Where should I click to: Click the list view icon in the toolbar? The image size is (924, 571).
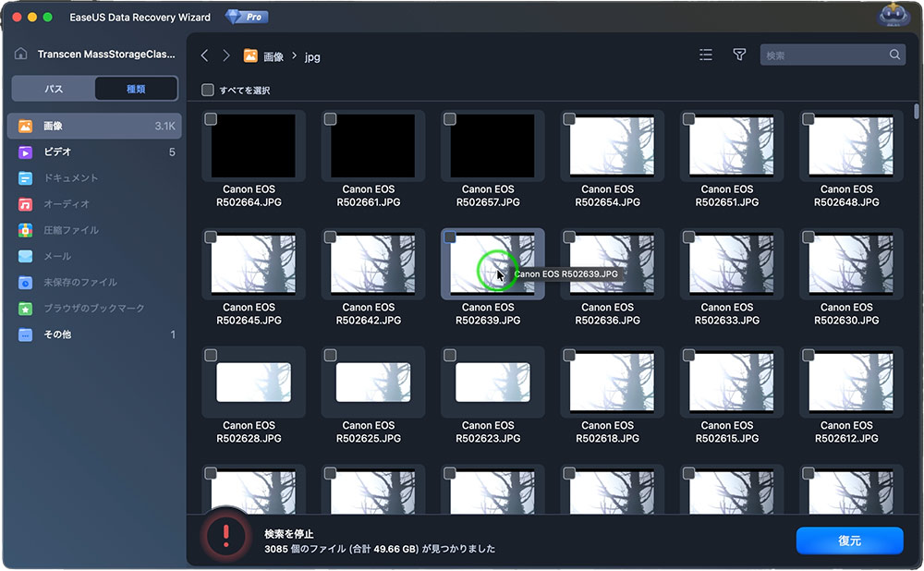(x=706, y=55)
